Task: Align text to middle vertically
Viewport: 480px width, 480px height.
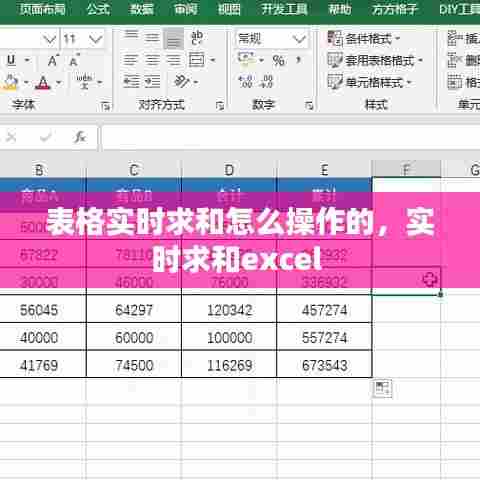Action: [152, 37]
